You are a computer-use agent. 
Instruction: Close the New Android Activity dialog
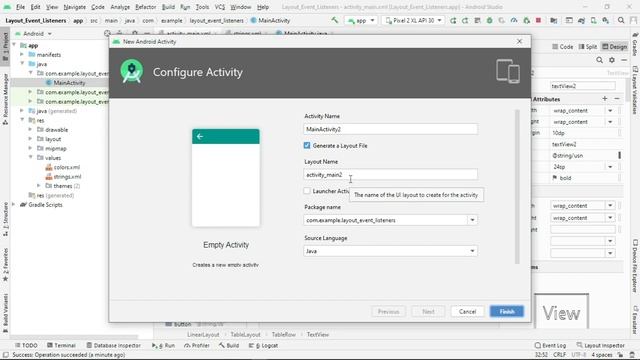519,41
